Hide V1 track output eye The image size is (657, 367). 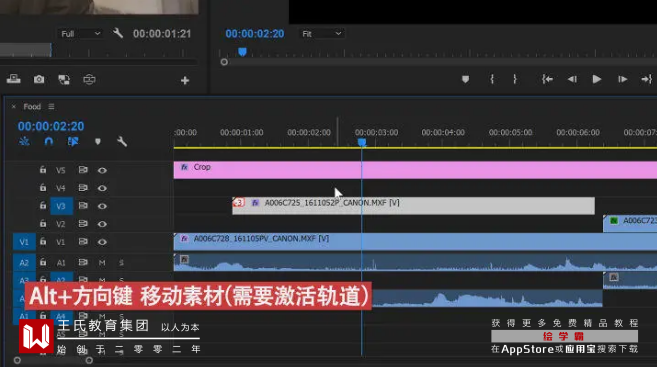(x=102, y=242)
